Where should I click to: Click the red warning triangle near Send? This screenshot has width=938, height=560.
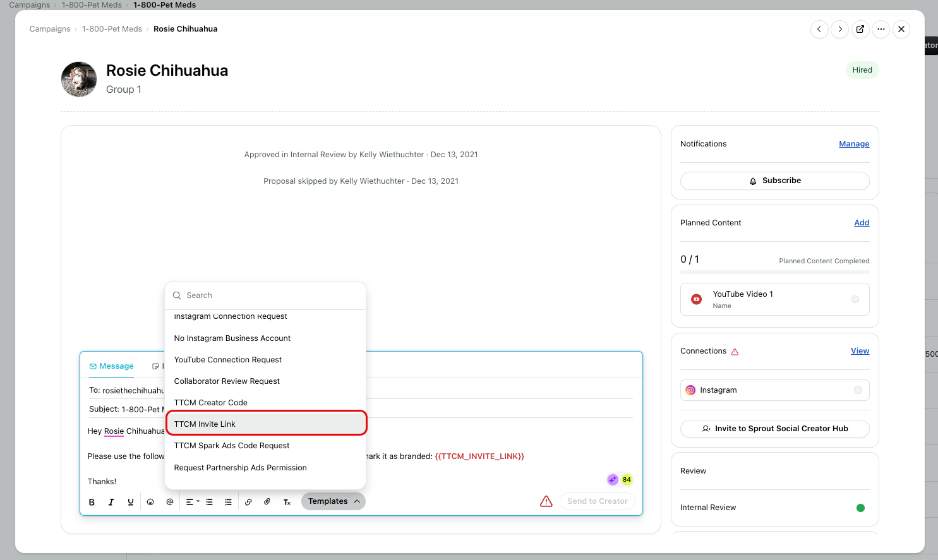546,501
